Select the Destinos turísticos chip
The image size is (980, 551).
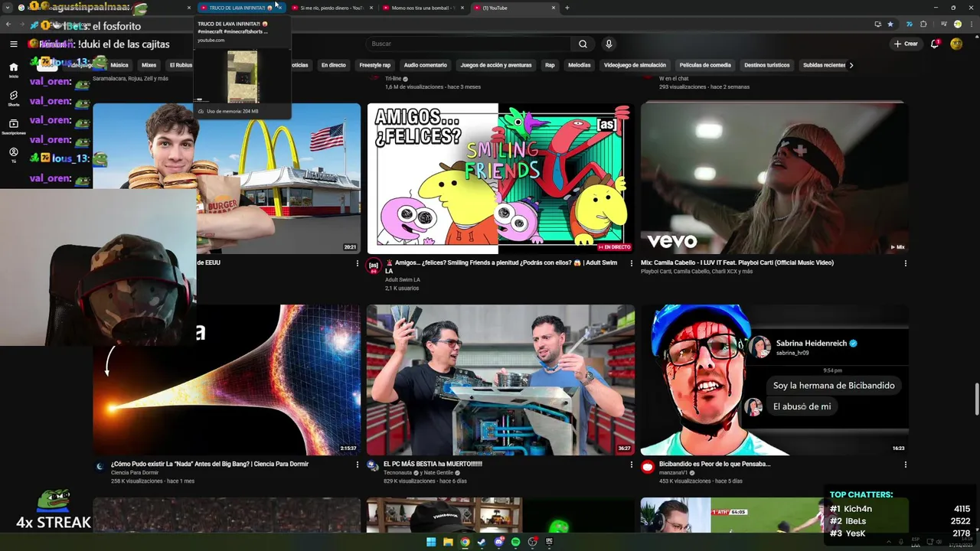pyautogui.click(x=766, y=65)
